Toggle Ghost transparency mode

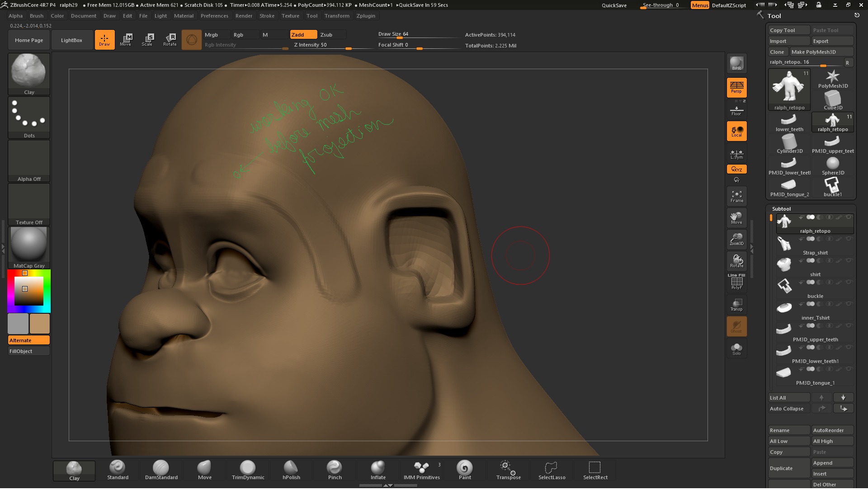736,326
